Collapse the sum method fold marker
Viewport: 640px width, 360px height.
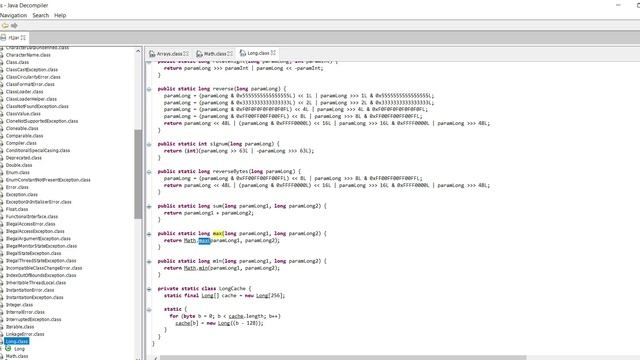tap(149, 207)
